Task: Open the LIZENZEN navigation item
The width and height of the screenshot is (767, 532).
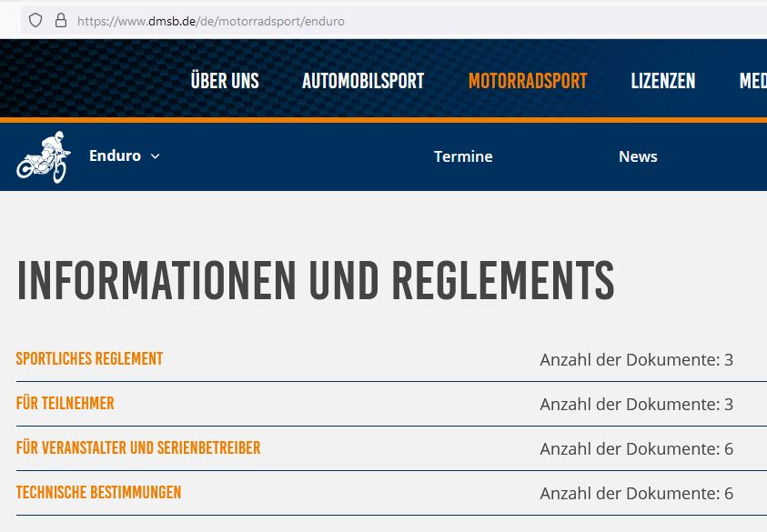Action: tap(662, 81)
